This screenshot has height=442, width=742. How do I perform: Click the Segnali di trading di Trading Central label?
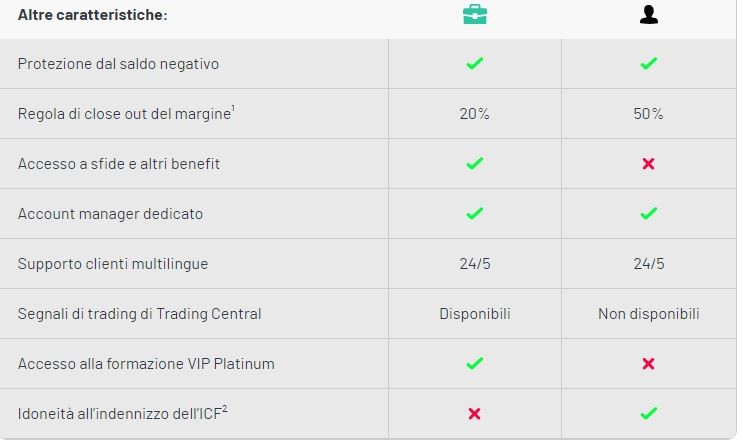pos(140,313)
